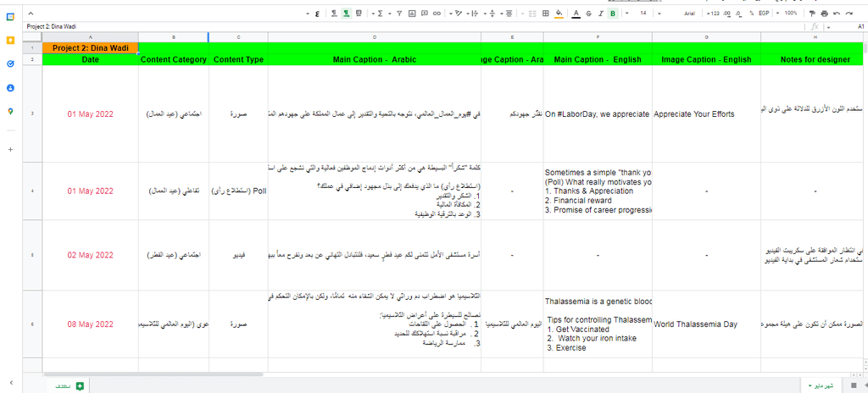Select the paint format tool
This screenshot has width=868, height=393.
pyautogui.click(x=812, y=14)
